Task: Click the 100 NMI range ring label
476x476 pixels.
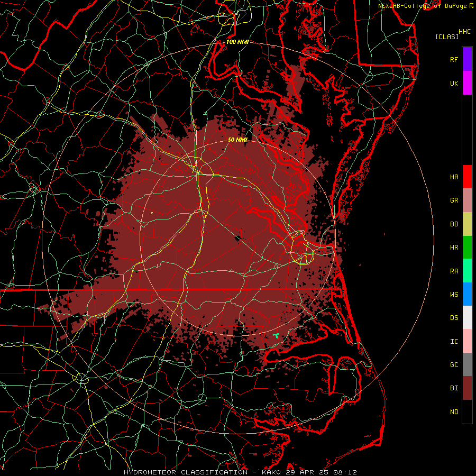Action: [237, 42]
